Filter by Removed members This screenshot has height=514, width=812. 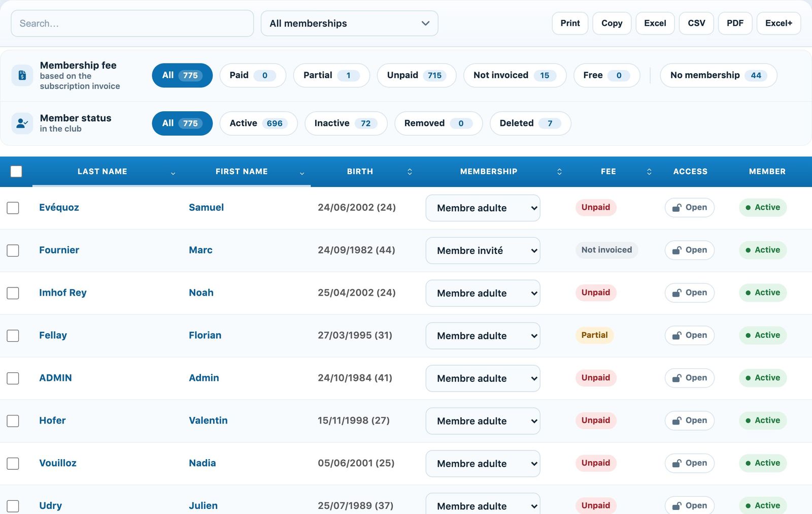438,123
